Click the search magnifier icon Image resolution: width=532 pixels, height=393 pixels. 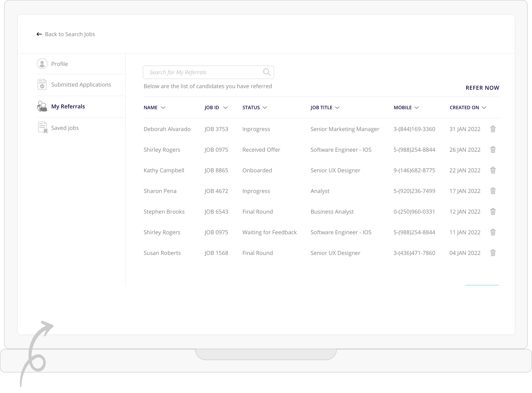coord(267,72)
